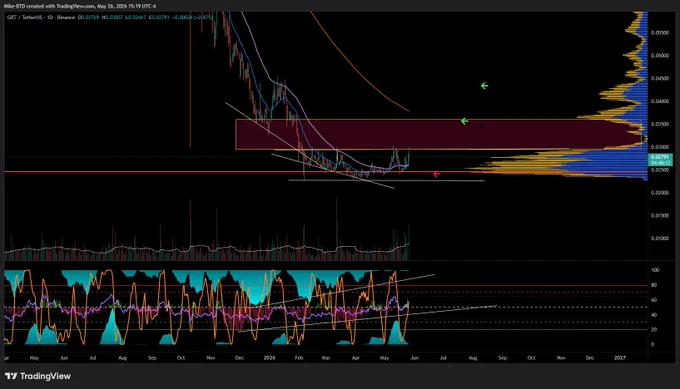Click the 0.03500 price axis label
Viewport: 680px width, 389px height.
660,124
